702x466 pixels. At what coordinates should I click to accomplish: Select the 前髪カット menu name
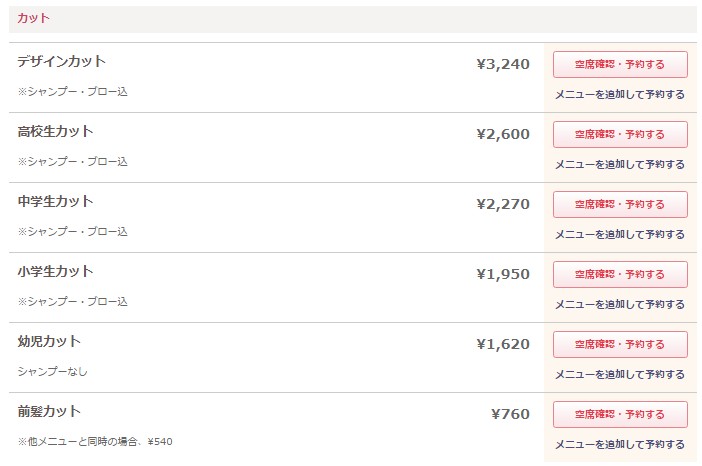(x=49, y=412)
